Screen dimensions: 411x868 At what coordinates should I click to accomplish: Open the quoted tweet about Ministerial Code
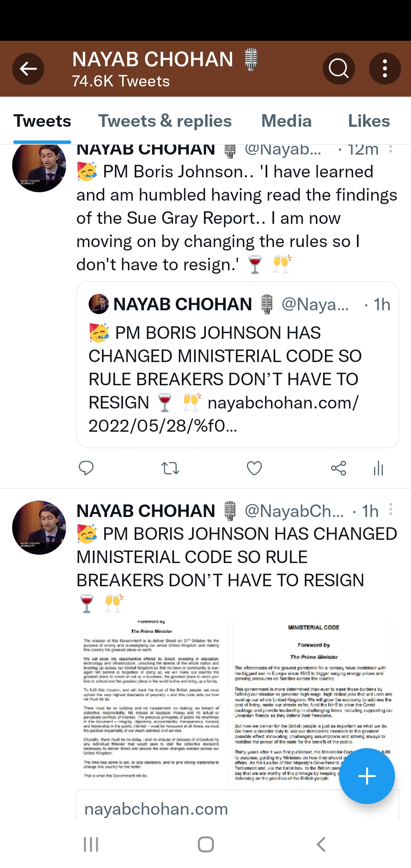[237, 364]
